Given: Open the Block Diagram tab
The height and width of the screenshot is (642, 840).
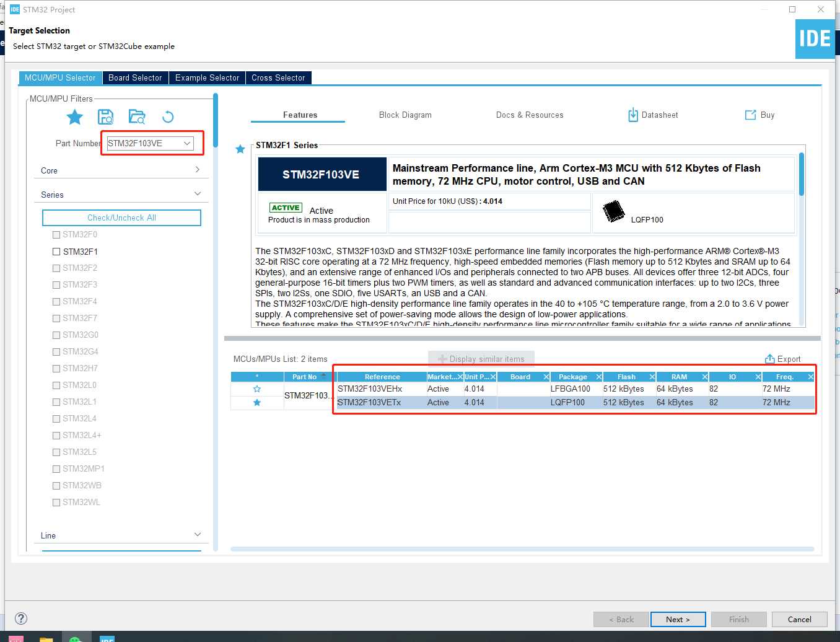Looking at the screenshot, I should pyautogui.click(x=405, y=115).
